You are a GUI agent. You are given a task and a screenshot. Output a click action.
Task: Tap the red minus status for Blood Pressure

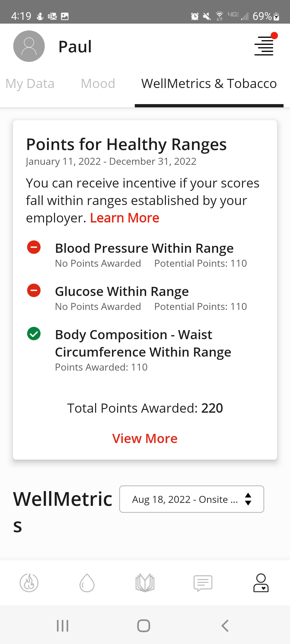point(34,247)
